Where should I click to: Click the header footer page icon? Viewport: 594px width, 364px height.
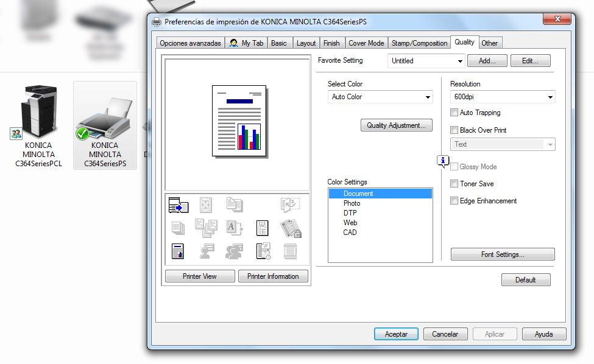click(x=290, y=251)
